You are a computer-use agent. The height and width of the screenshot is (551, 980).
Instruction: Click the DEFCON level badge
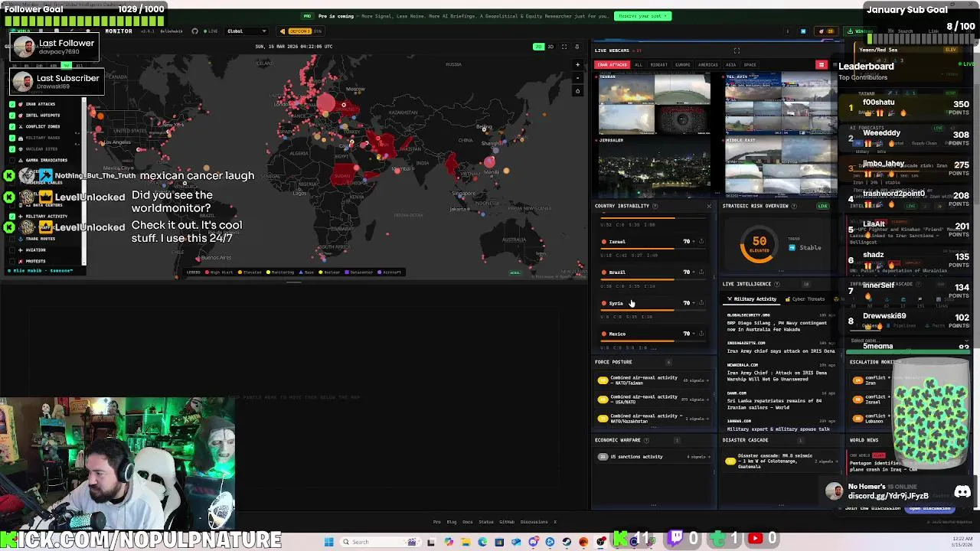click(299, 31)
